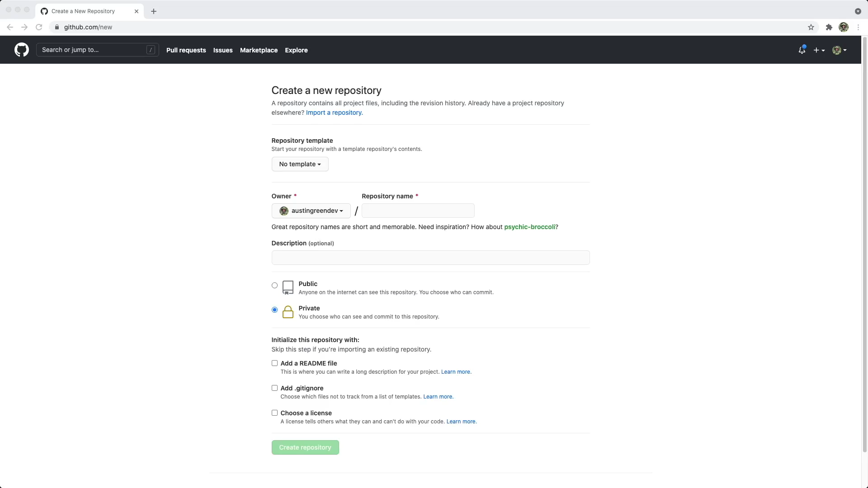Check Add a README file
The width and height of the screenshot is (868, 488).
point(274,363)
